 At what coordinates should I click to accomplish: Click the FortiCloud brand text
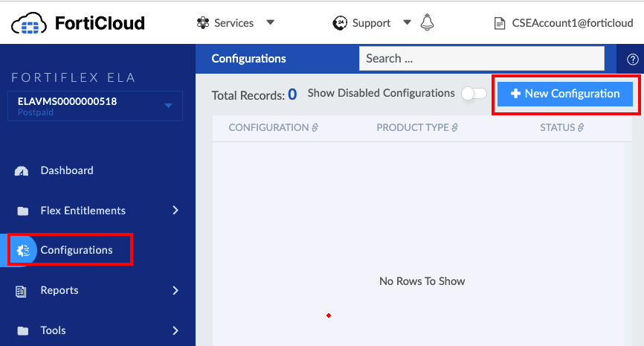pos(100,23)
